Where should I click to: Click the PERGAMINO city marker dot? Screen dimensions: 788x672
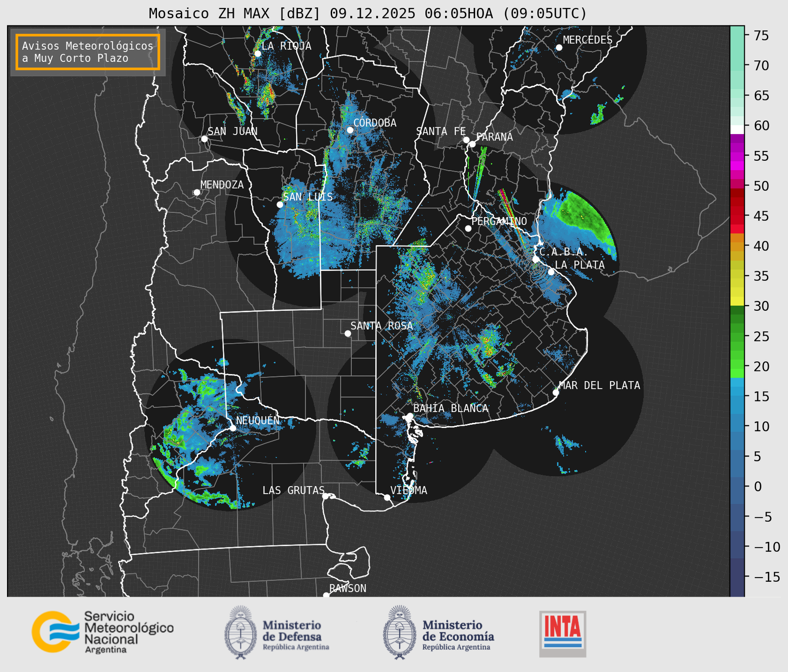point(468,229)
